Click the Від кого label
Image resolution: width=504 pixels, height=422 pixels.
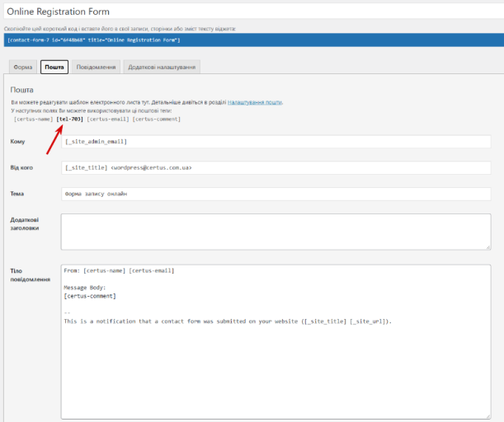tap(21, 167)
